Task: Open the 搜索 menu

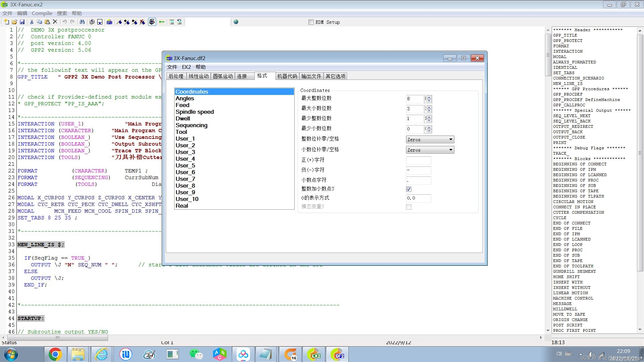Action: [x=62, y=13]
